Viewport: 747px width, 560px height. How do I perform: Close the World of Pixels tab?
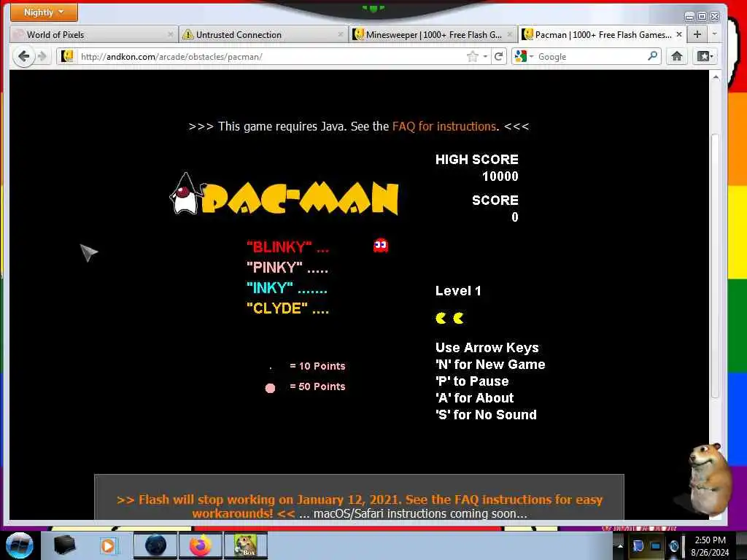[x=170, y=34]
